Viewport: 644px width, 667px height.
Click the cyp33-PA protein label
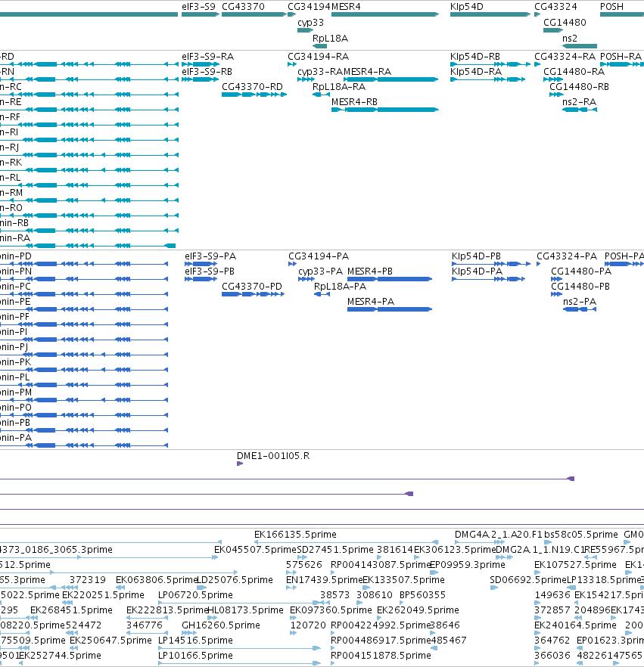pyautogui.click(x=321, y=271)
